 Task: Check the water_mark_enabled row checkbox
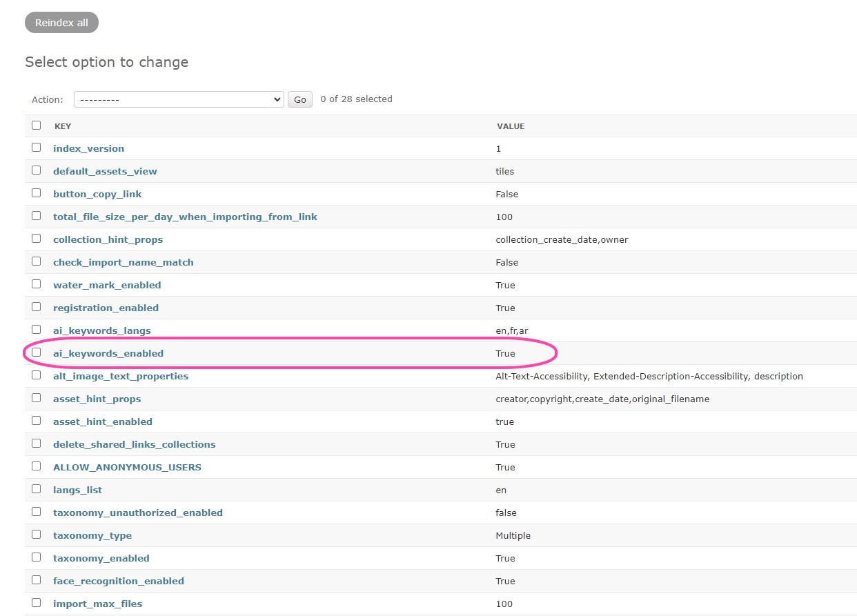click(x=36, y=284)
